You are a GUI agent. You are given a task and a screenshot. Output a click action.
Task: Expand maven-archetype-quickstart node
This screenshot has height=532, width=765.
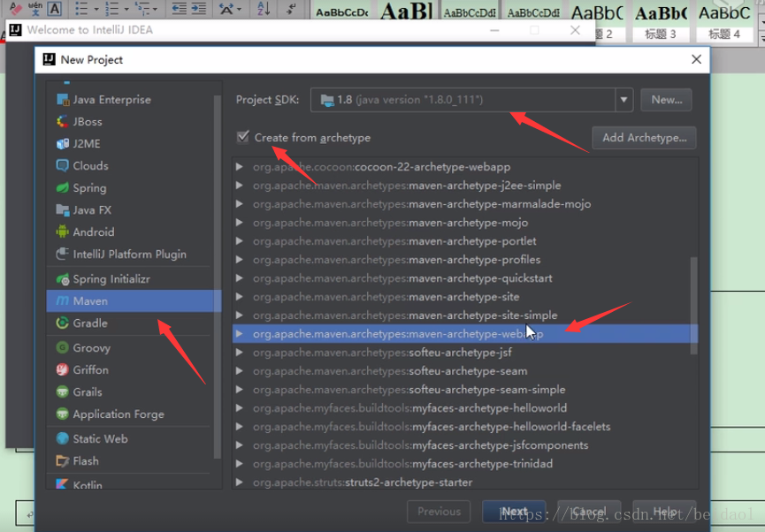coord(239,278)
